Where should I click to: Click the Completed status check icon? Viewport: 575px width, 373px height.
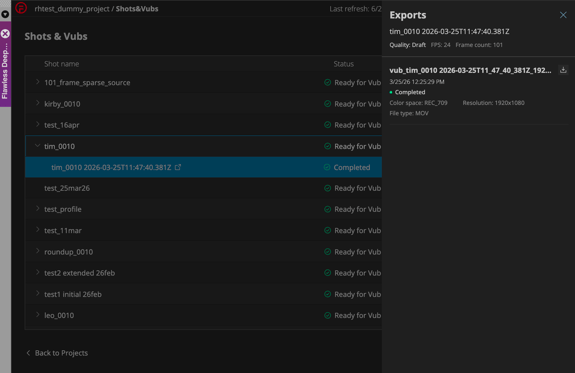tap(327, 167)
